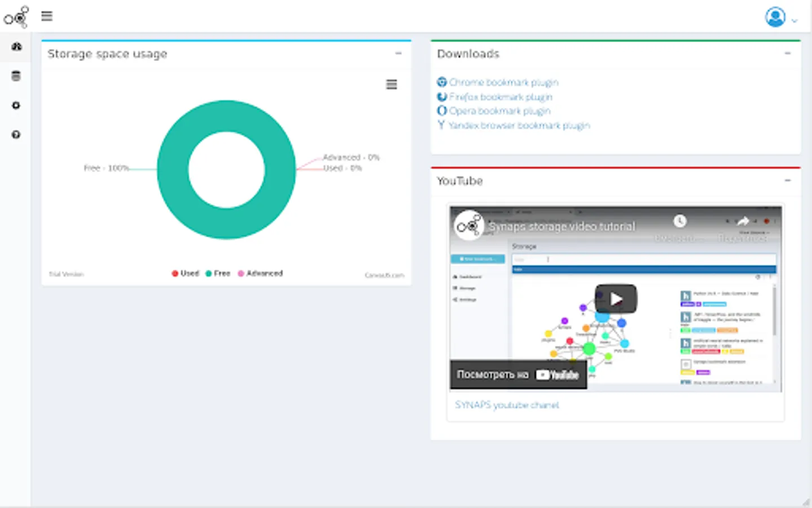Open Firefox bookmark plugin link
Image resolution: width=812 pixels, height=508 pixels.
coord(501,97)
